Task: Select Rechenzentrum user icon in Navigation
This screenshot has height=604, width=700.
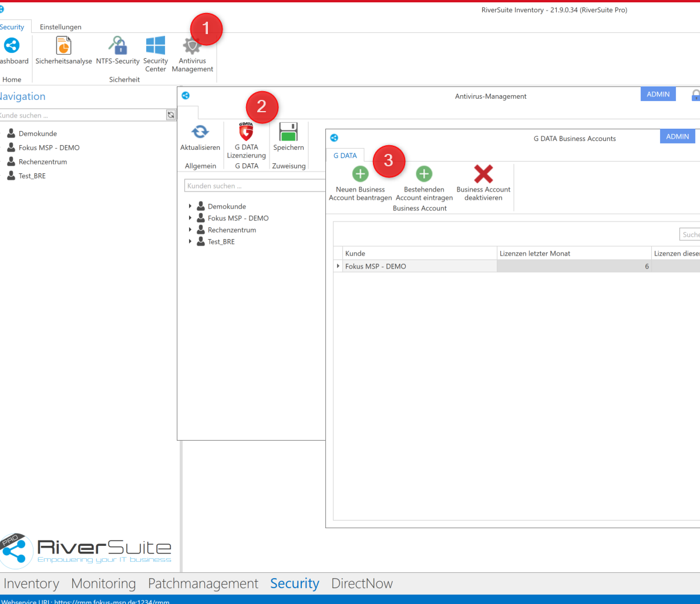Action: (x=11, y=162)
